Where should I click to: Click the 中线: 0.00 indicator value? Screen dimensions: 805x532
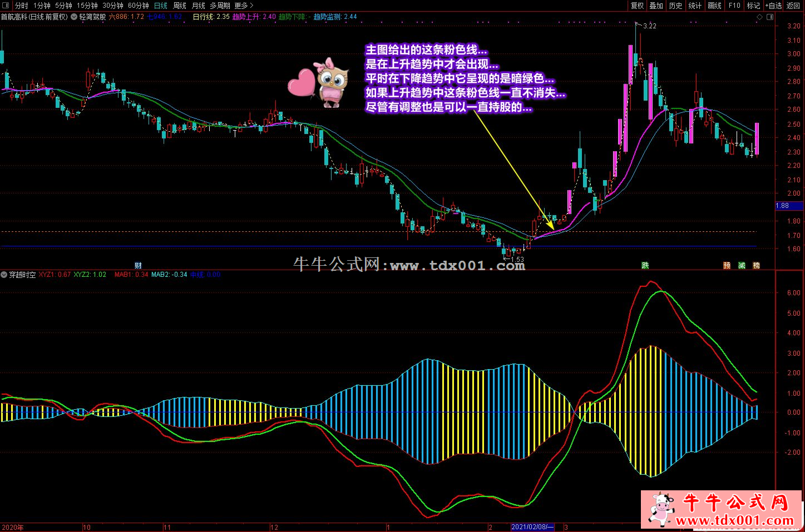click(x=205, y=275)
